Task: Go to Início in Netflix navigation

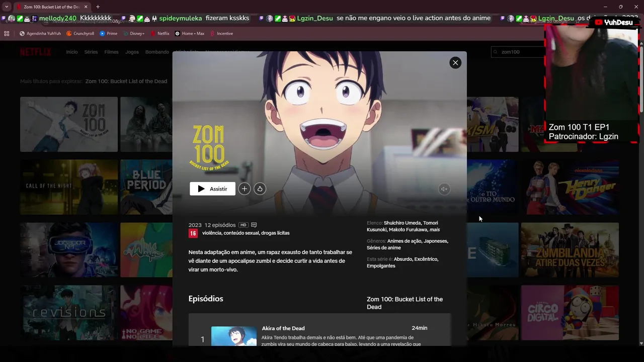Action: [72, 52]
